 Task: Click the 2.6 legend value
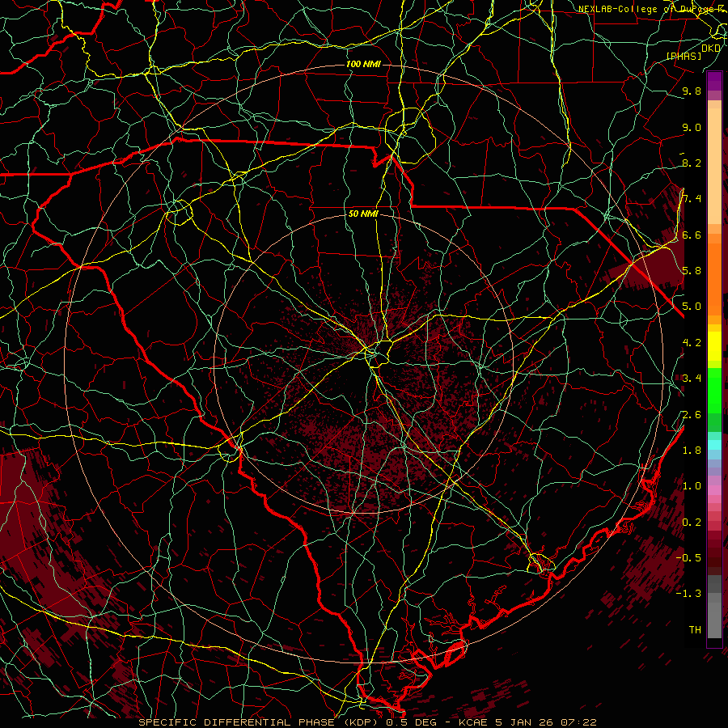(692, 414)
